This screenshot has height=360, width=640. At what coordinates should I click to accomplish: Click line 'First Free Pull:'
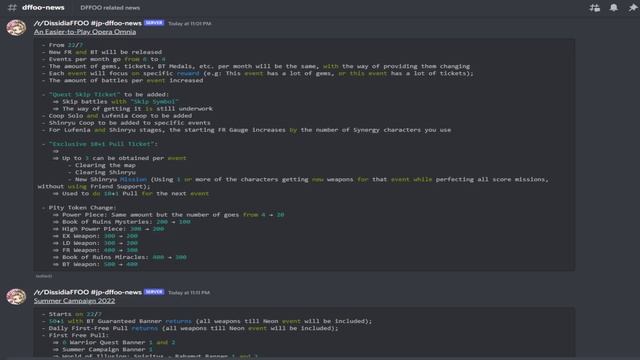76,335
